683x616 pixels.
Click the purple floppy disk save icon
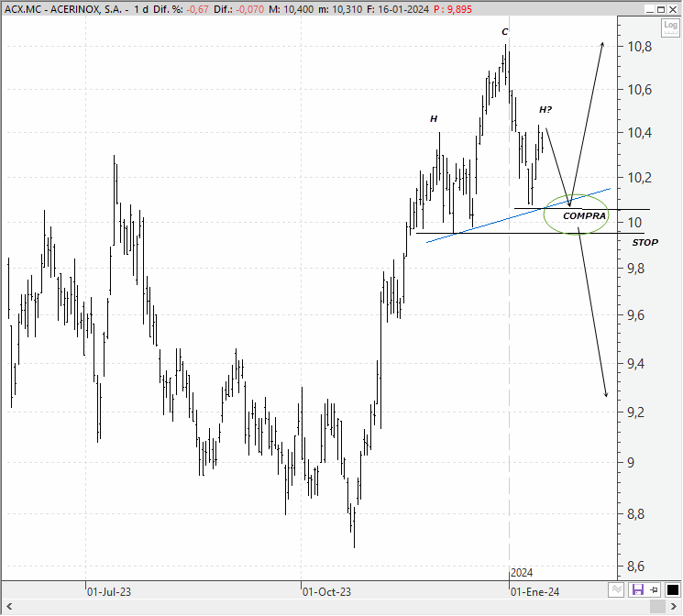[638, 590]
